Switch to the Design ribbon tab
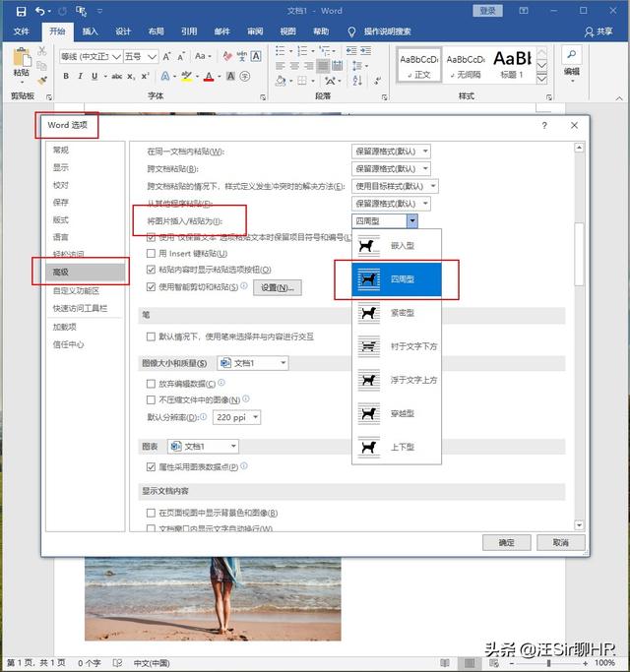630x672 pixels. tap(123, 31)
